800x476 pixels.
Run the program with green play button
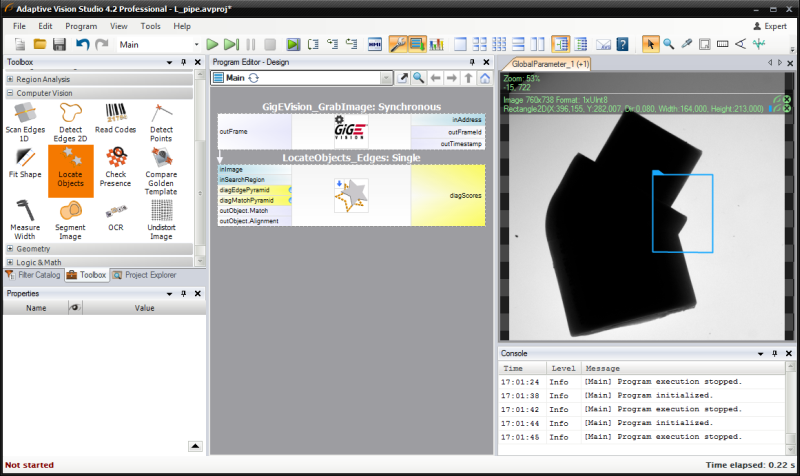pos(212,44)
